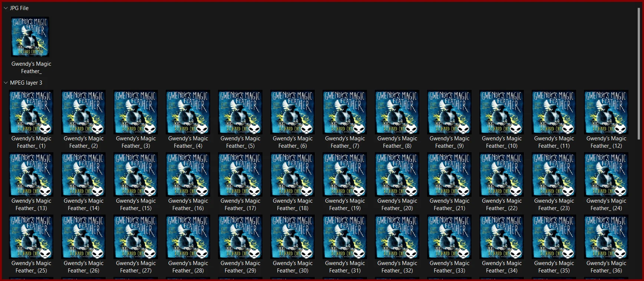Image resolution: width=644 pixels, height=281 pixels.
Task: Click the 'Feather_ (36)' file name label
Action: click(606, 271)
